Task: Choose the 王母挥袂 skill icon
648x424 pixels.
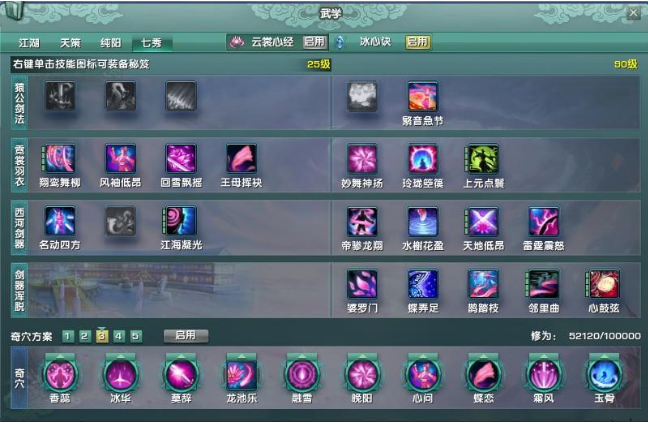Action: (241, 159)
